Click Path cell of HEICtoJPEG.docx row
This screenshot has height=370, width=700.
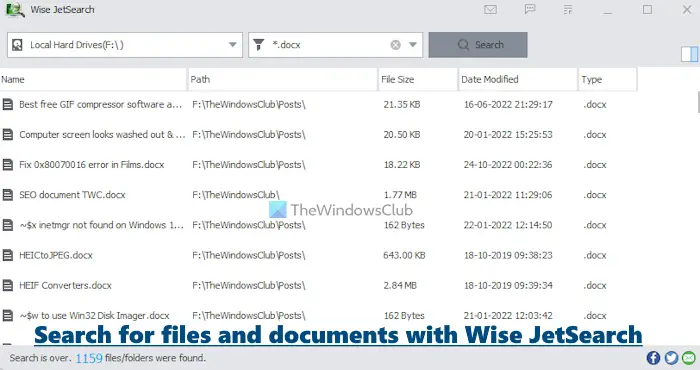click(249, 255)
